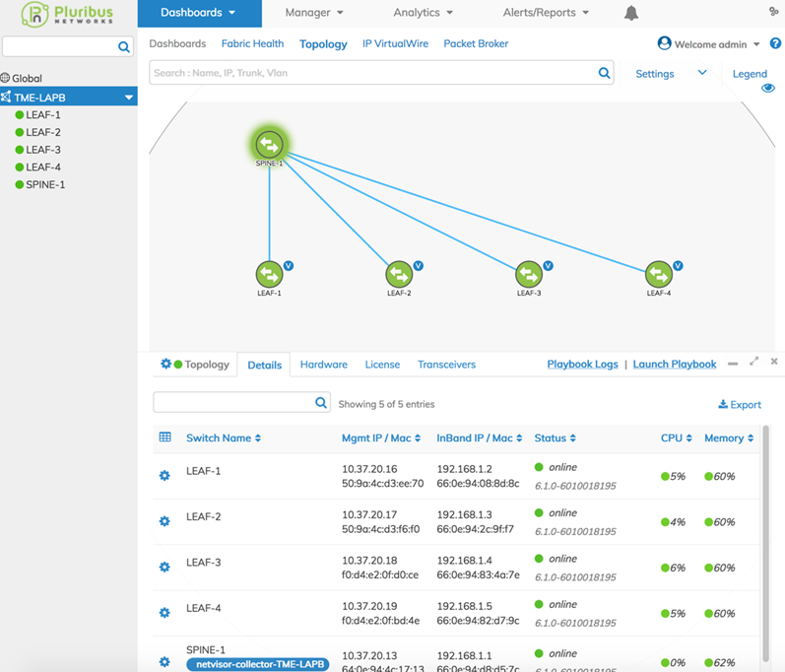Expand the Settings chevron
This screenshot has height=672, width=785.
[702, 73]
